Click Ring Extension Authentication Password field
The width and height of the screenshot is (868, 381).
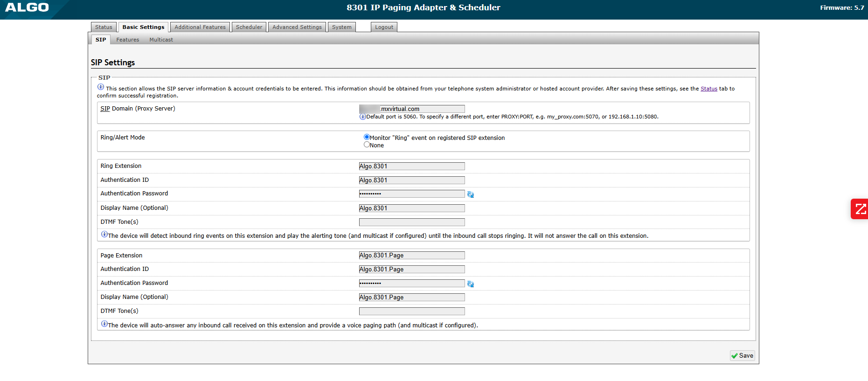(412, 194)
